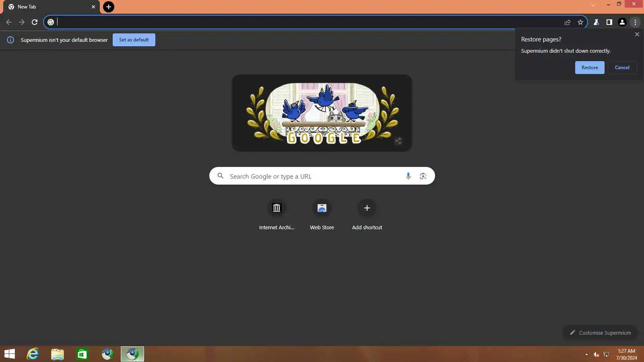
Task: Open the Google doodle image
Action: tap(322, 113)
